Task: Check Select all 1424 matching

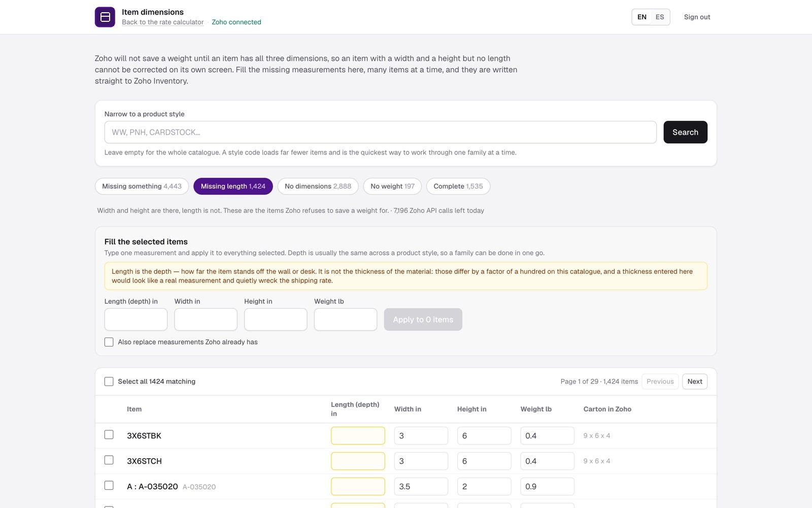Action: [109, 382]
